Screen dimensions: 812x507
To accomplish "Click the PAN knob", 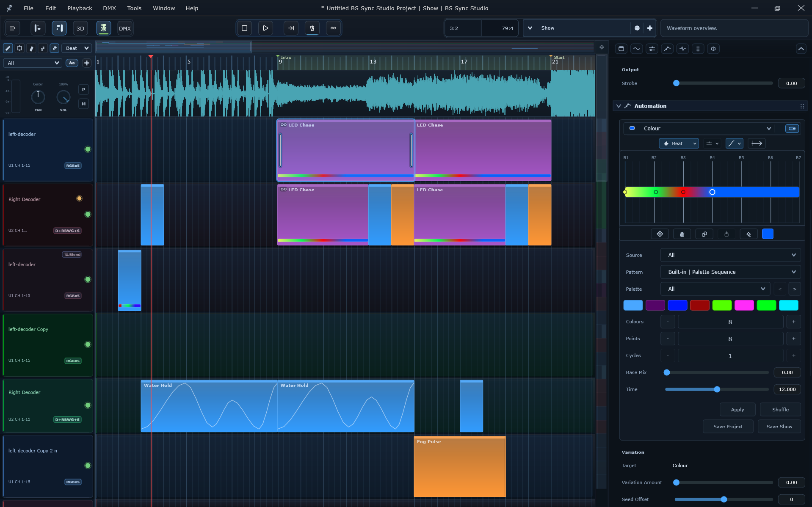I will point(38,97).
